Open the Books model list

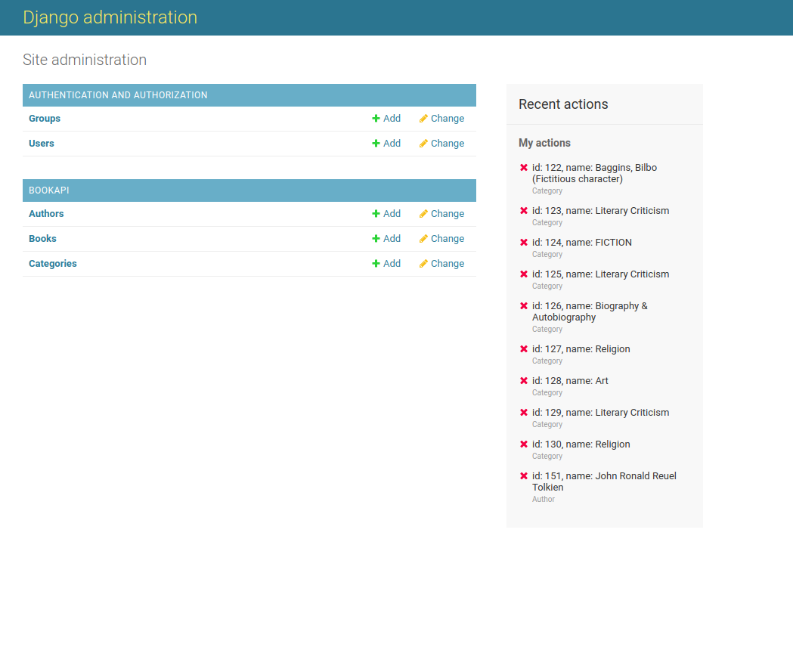(x=42, y=239)
